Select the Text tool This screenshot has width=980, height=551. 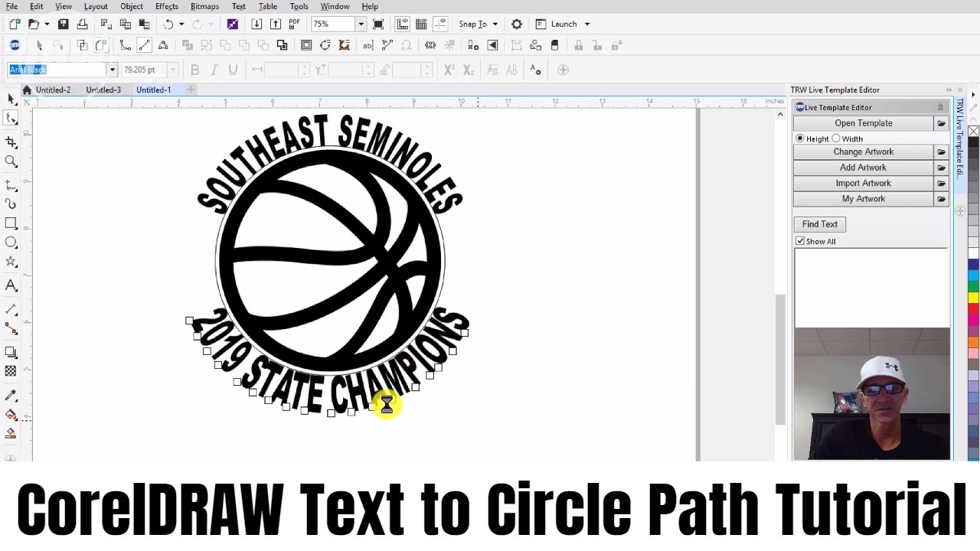point(11,285)
